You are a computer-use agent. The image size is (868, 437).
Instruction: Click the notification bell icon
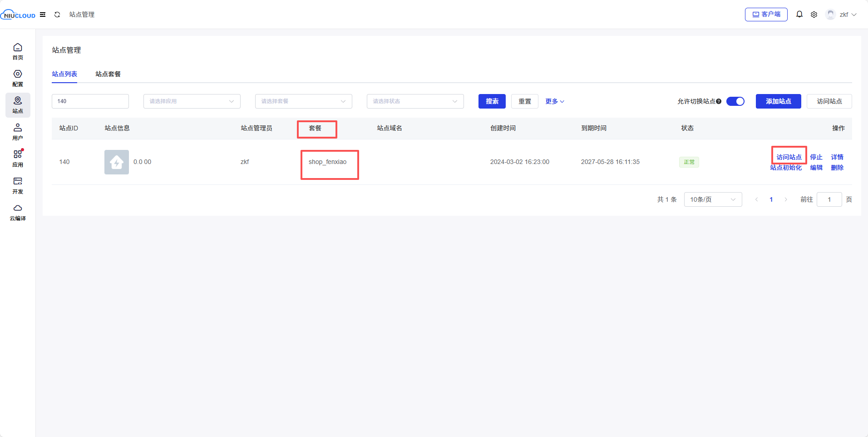coord(799,15)
